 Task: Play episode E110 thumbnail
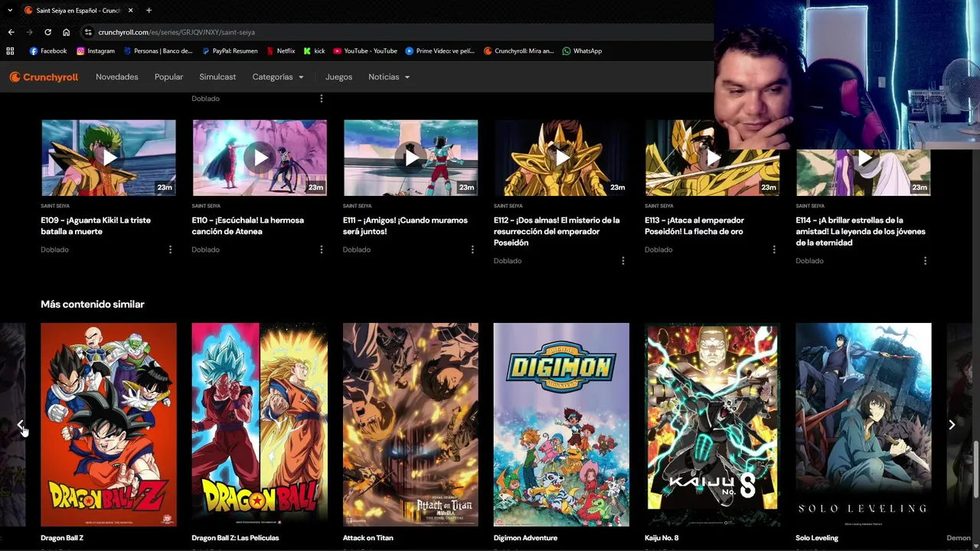(x=260, y=158)
